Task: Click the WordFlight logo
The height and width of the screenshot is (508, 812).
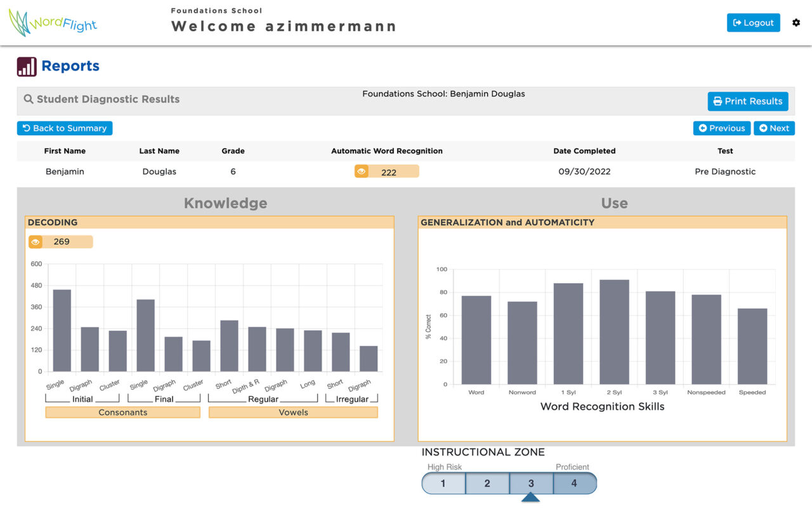Action: click(53, 23)
